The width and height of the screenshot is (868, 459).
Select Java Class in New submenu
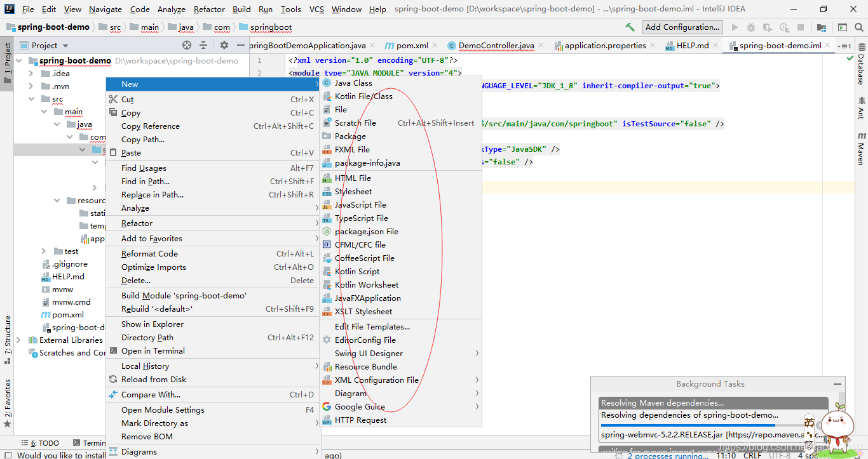click(x=400, y=83)
